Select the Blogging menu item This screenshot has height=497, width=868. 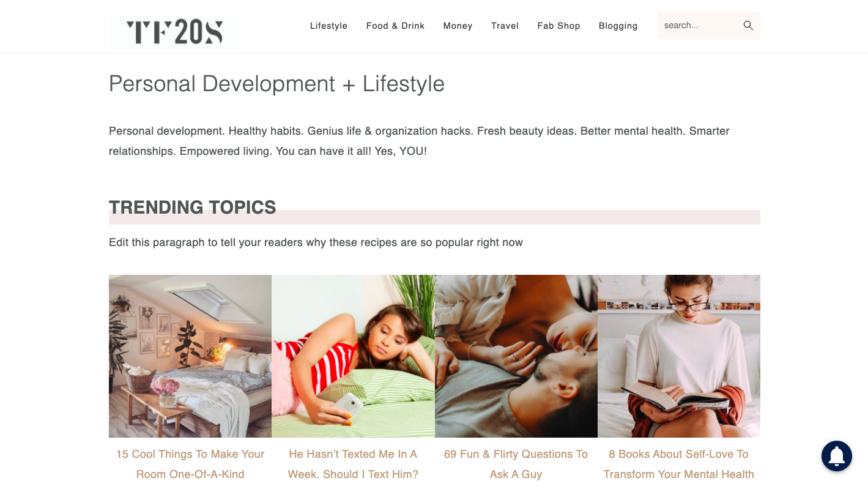[x=618, y=26]
